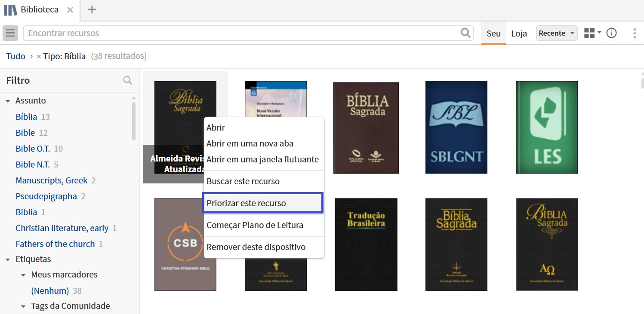Click the Filtro panel heading
This screenshot has height=314, width=644.
click(18, 80)
